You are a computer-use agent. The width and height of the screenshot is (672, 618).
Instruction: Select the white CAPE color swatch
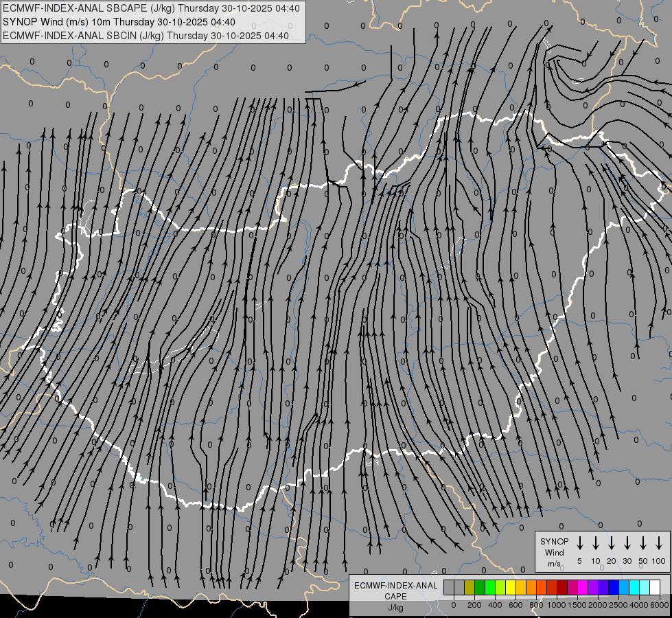656,587
